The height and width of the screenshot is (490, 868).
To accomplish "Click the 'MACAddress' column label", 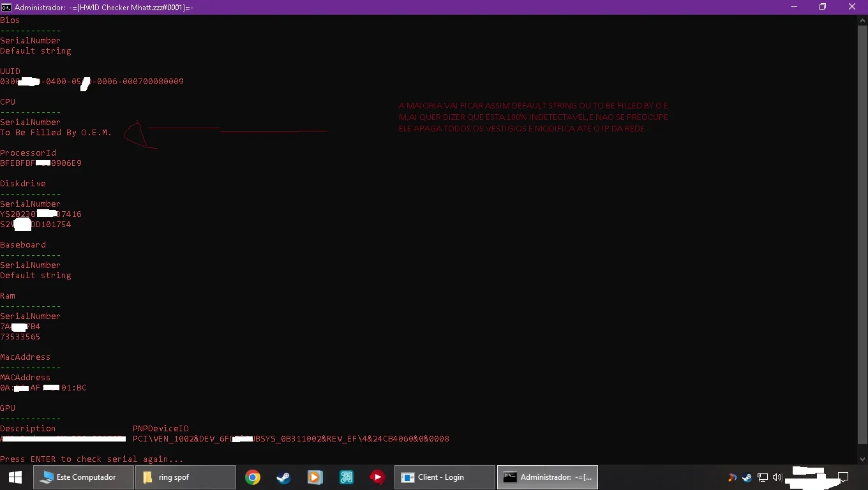I will point(26,378).
